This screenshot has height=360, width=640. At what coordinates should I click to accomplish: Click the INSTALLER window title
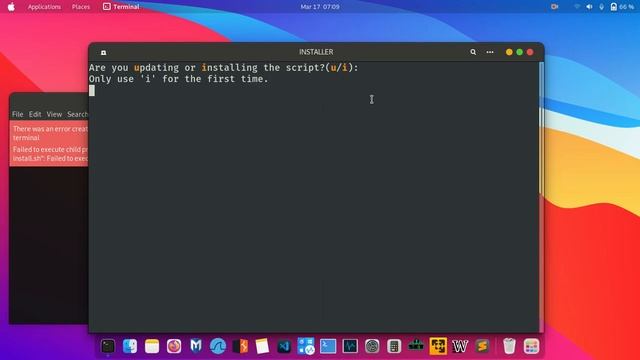pyautogui.click(x=316, y=52)
